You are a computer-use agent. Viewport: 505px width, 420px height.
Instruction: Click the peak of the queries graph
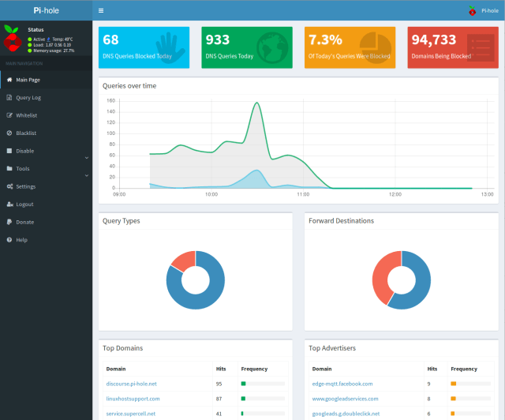tap(256, 103)
